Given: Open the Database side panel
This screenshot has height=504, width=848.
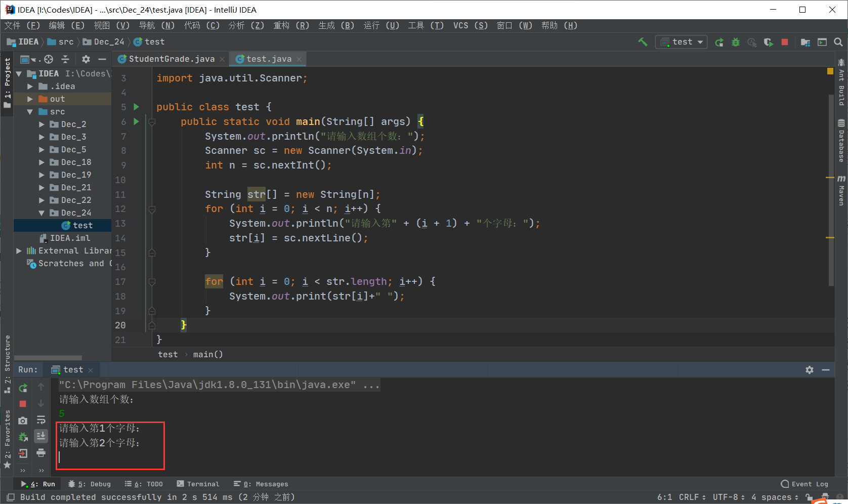Looking at the screenshot, I should pos(841,141).
